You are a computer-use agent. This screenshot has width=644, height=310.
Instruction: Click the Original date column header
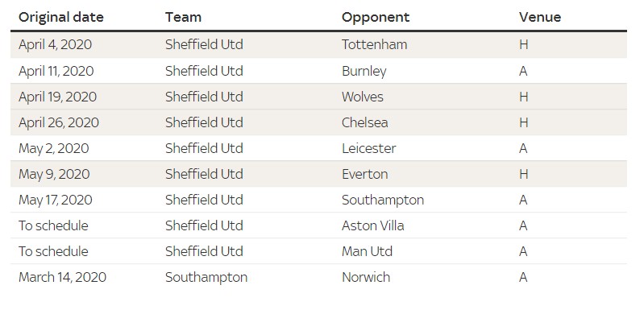point(61,17)
